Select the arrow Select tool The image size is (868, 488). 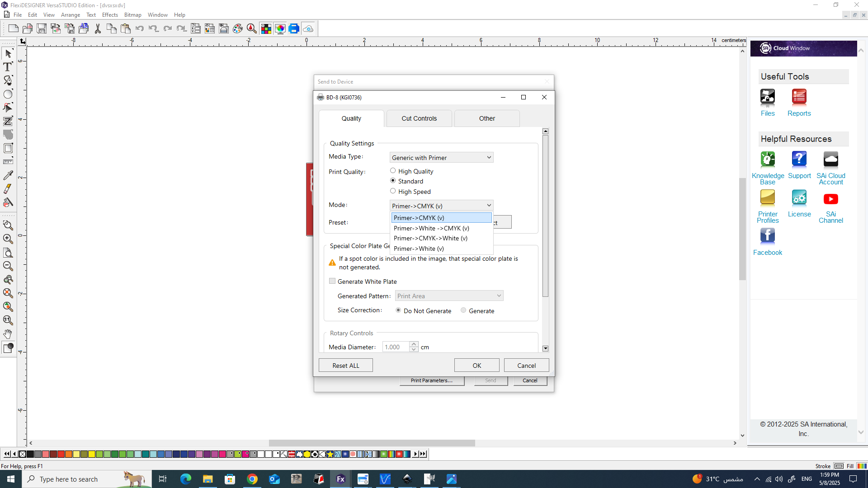pos(8,54)
